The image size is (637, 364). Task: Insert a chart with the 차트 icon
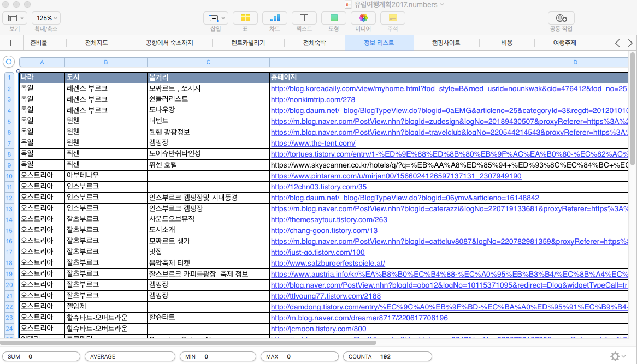(275, 18)
